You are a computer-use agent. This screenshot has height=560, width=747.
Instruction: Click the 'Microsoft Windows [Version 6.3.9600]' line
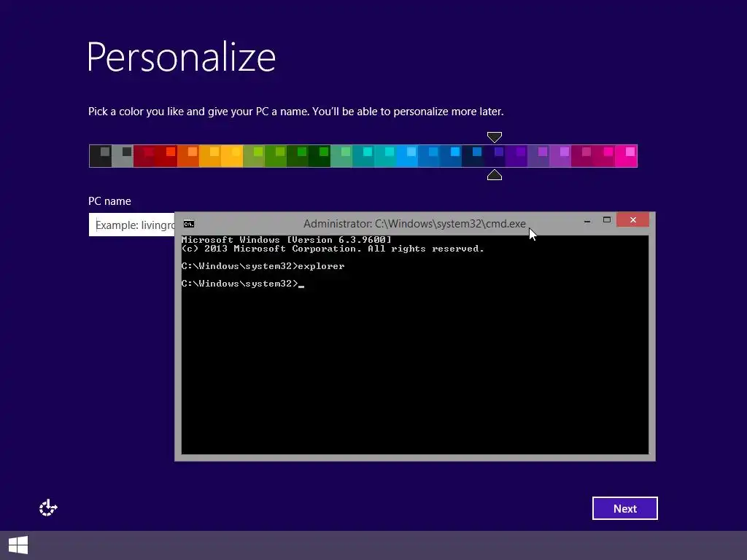tap(286, 239)
